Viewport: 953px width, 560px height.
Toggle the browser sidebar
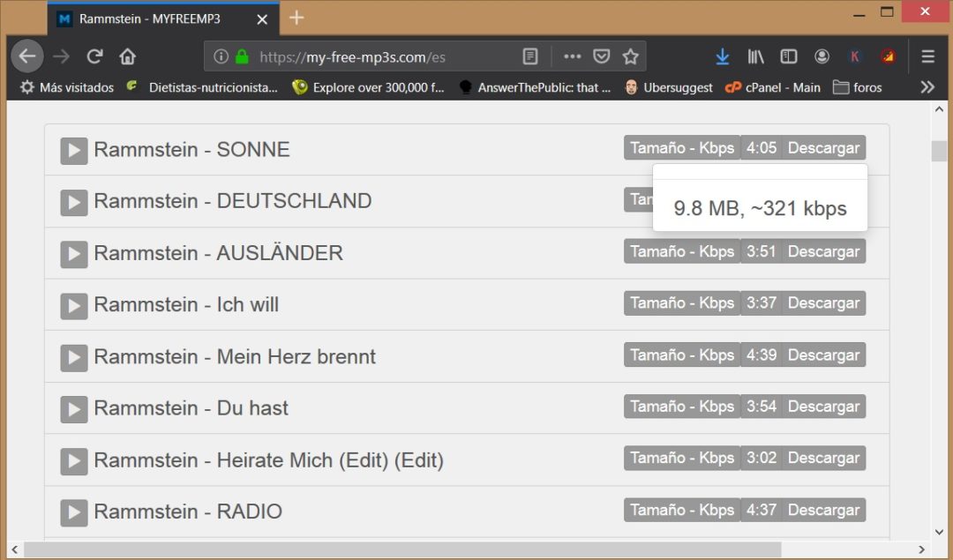[x=788, y=56]
